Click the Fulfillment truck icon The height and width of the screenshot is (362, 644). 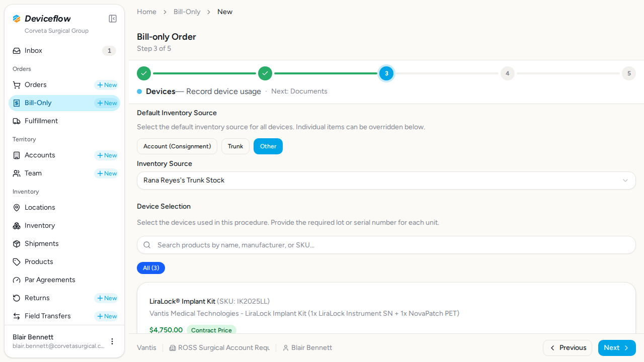click(17, 121)
